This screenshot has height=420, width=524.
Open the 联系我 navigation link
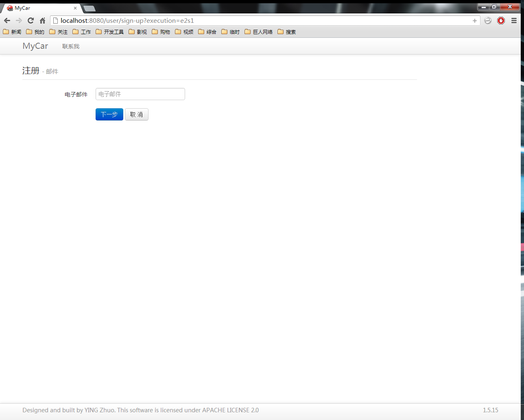[x=71, y=46]
